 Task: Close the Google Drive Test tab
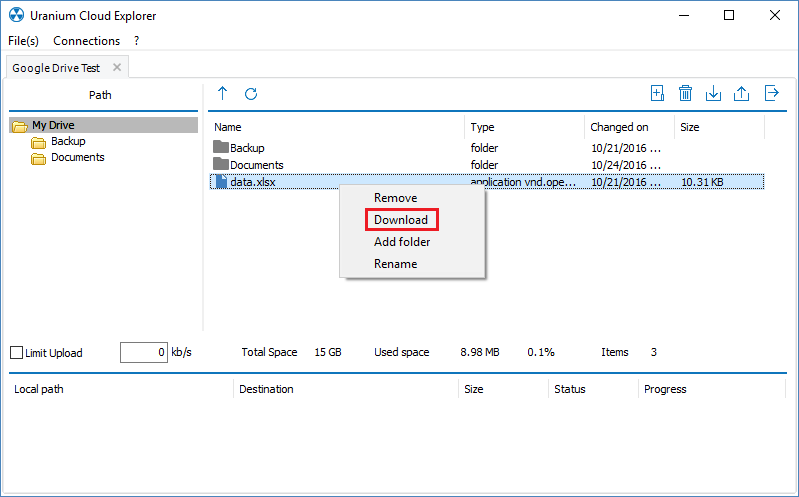(117, 67)
